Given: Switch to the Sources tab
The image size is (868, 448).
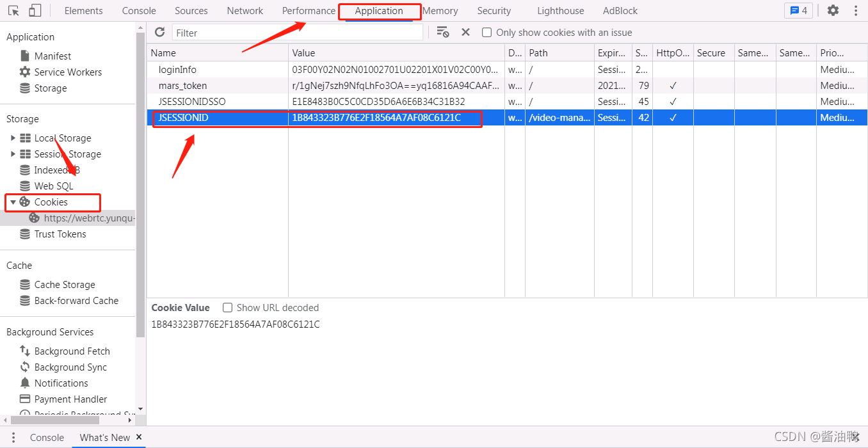Looking at the screenshot, I should point(191,11).
